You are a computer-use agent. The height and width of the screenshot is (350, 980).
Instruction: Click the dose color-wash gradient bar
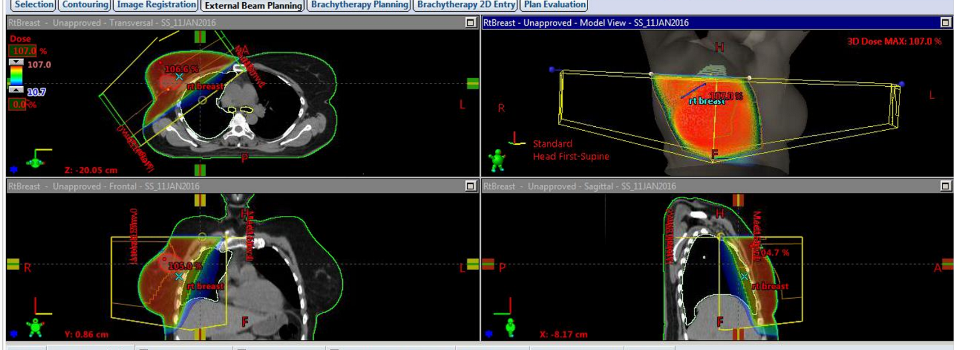(16, 76)
